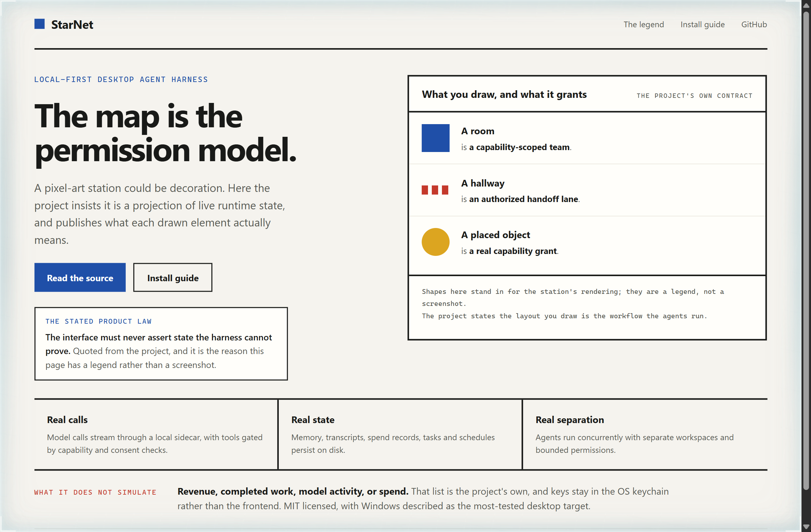The image size is (811, 532).
Task: Click the label "WHAT IT DOES NOT SIMULATE"
Action: (95, 492)
